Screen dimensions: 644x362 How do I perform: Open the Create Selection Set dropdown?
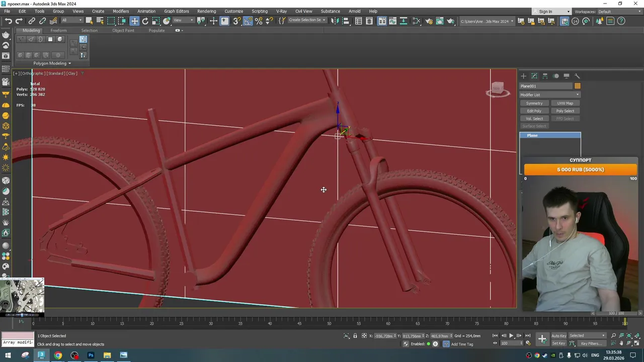pos(307,20)
